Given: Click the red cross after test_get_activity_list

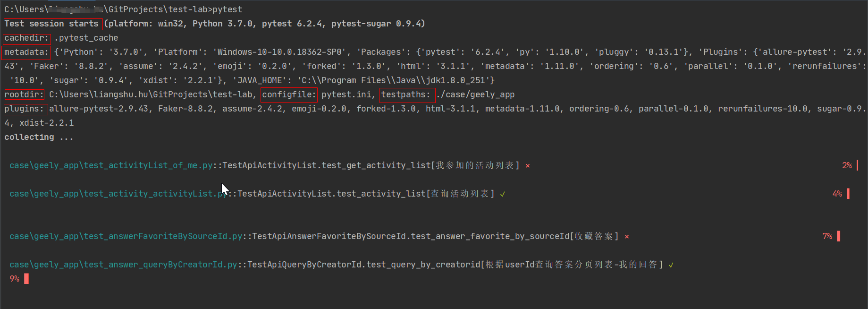Looking at the screenshot, I should [x=528, y=166].
